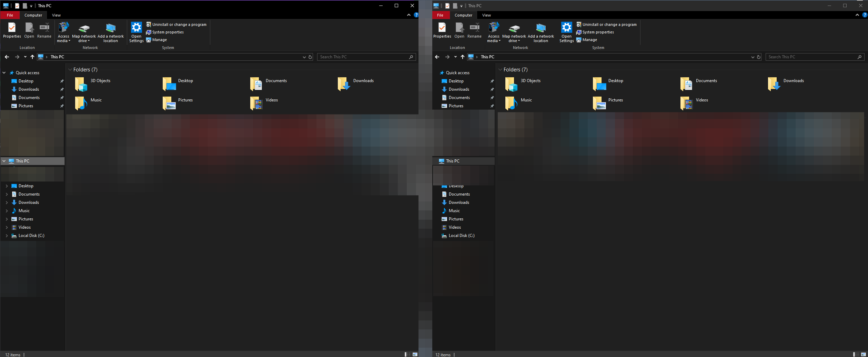Click the Help icon in left window ribbon
868x357 pixels.
click(416, 15)
